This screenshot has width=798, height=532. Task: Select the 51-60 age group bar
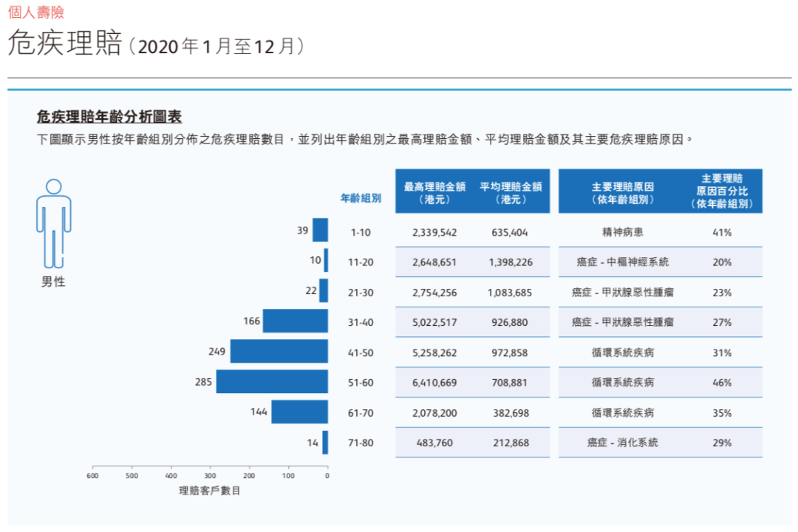pyautogui.click(x=271, y=382)
